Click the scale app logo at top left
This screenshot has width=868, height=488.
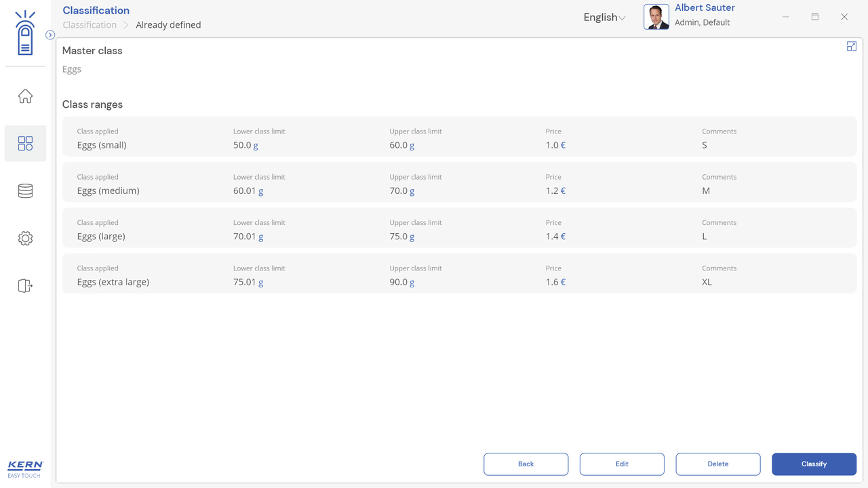[25, 34]
